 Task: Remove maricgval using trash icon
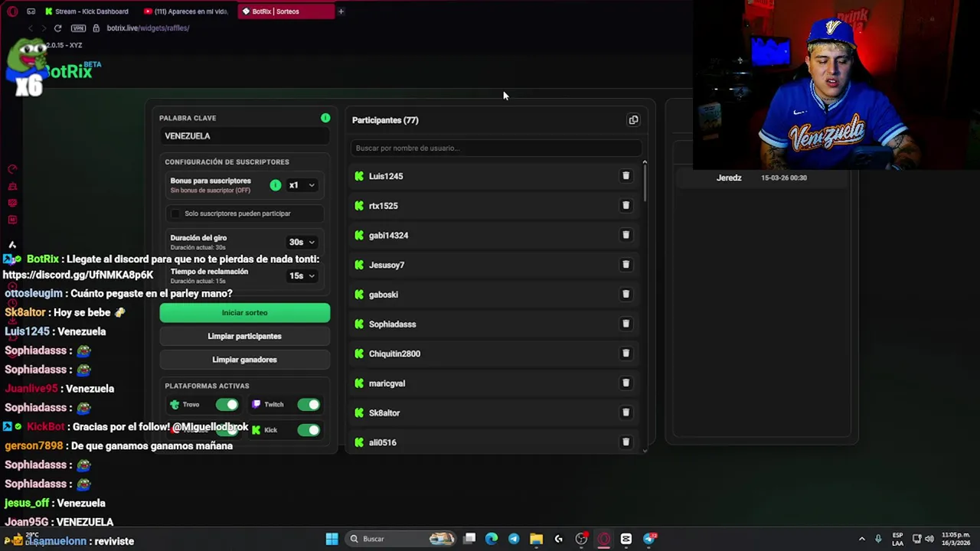click(x=626, y=383)
